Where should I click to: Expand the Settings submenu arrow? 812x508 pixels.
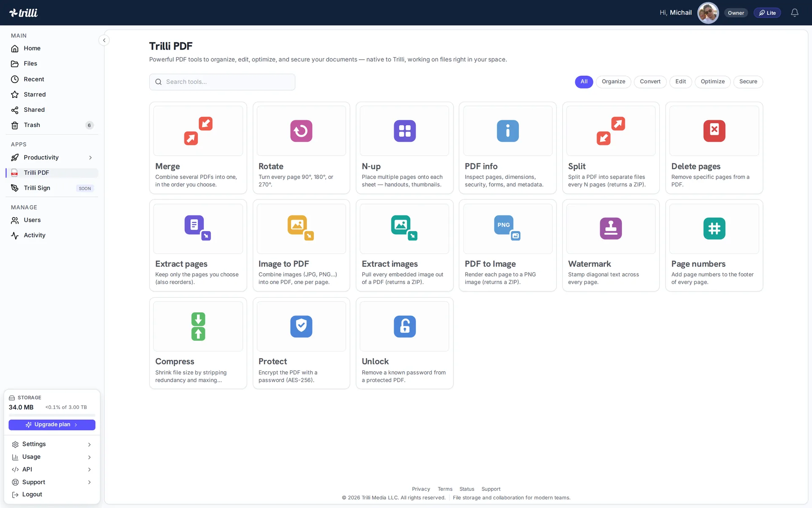pyautogui.click(x=89, y=444)
